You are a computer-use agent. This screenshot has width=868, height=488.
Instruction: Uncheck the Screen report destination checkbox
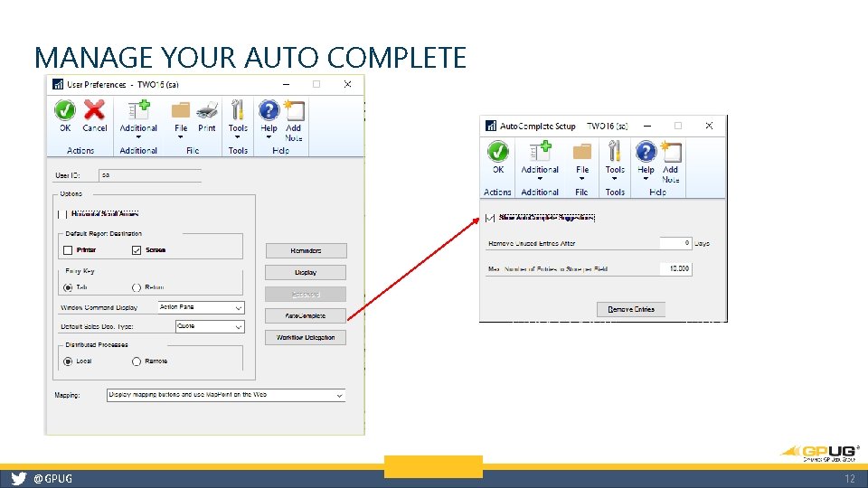[x=137, y=250]
